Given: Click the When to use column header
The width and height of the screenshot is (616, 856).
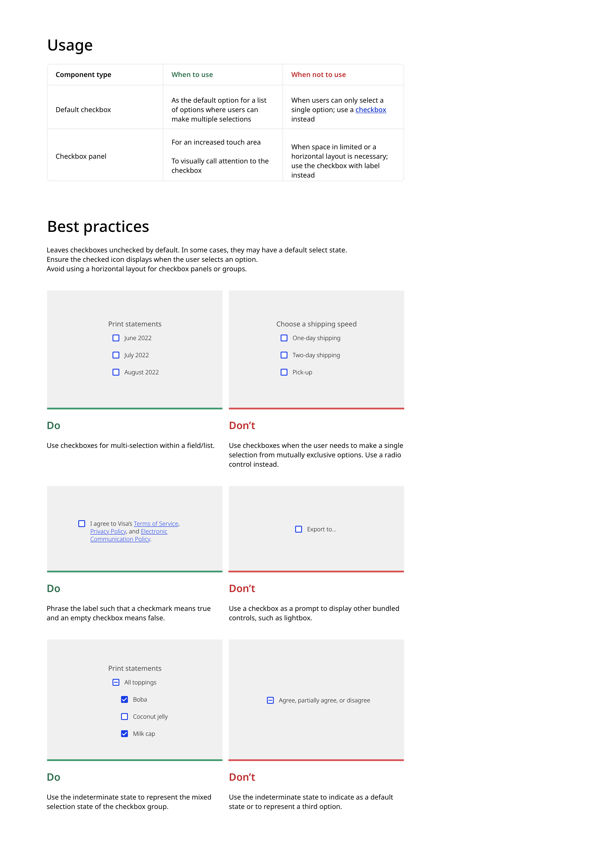Looking at the screenshot, I should (x=192, y=75).
